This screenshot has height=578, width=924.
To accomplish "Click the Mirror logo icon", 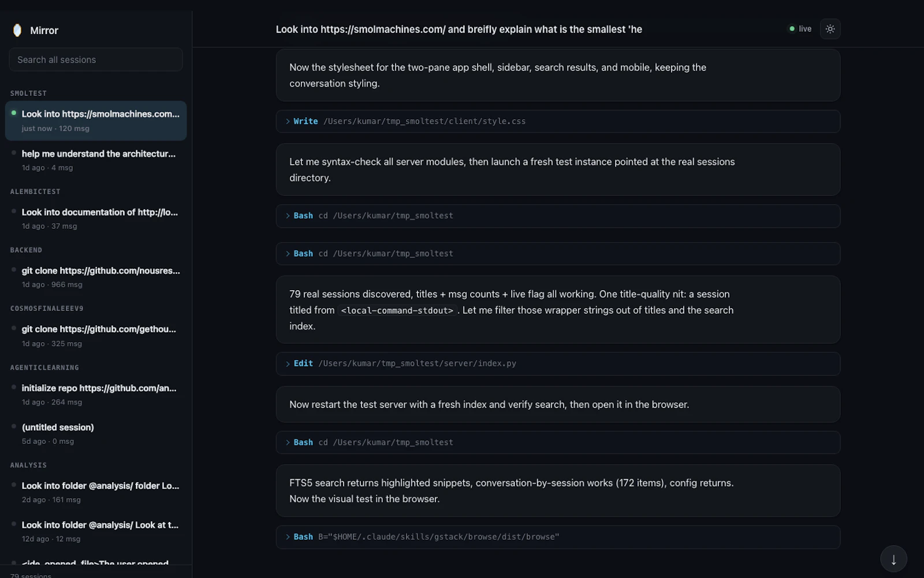I will [x=17, y=30].
